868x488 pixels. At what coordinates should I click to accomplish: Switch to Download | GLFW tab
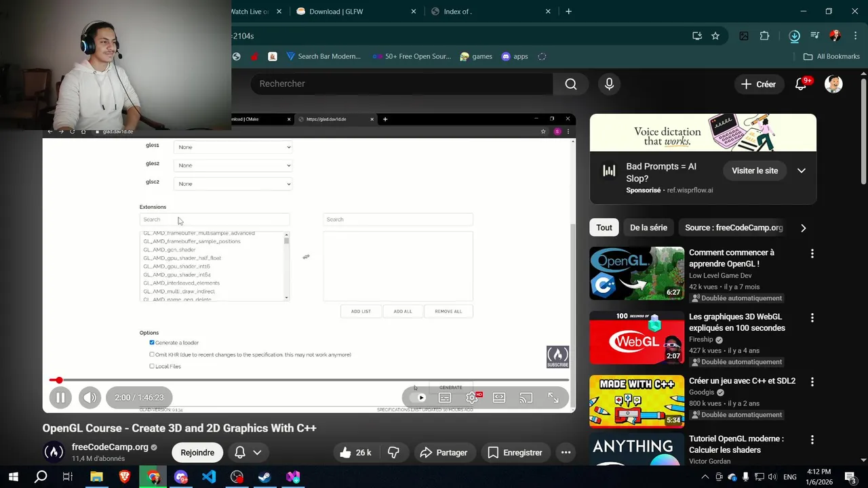click(355, 12)
